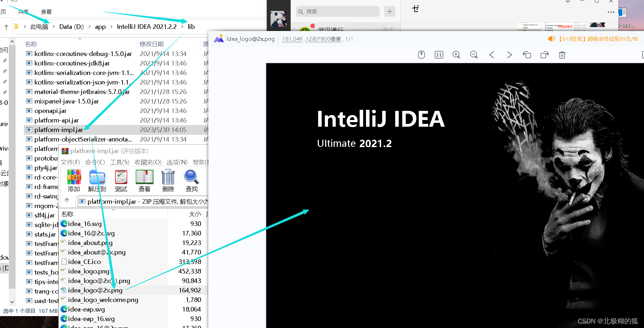Go to the previous image
This screenshot has width=644, height=328.
point(492,55)
